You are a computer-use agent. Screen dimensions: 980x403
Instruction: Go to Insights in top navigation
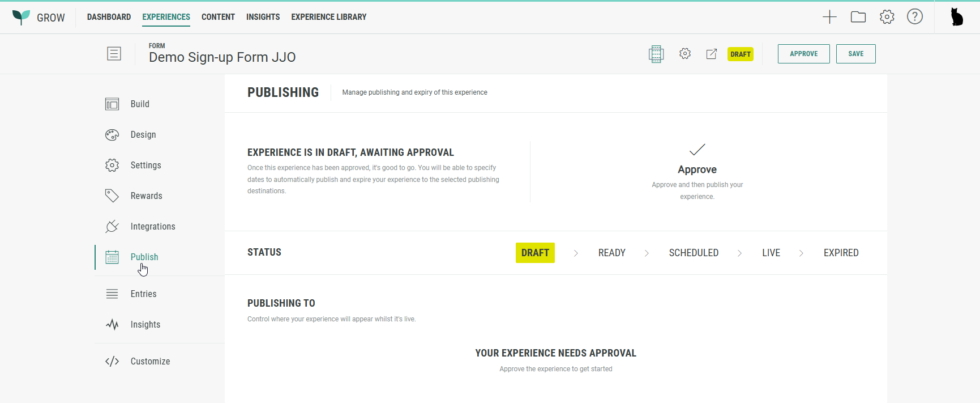[x=263, y=17]
